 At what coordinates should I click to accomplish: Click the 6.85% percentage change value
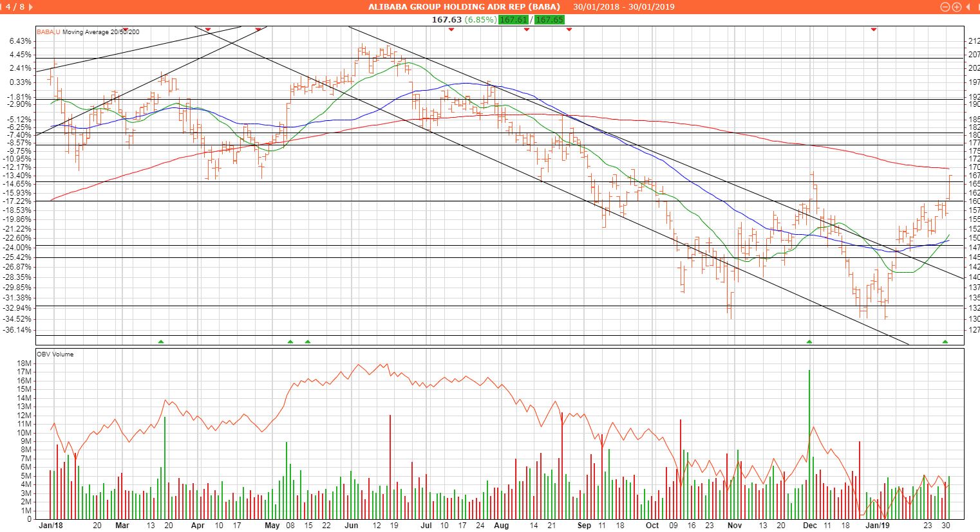(x=481, y=20)
